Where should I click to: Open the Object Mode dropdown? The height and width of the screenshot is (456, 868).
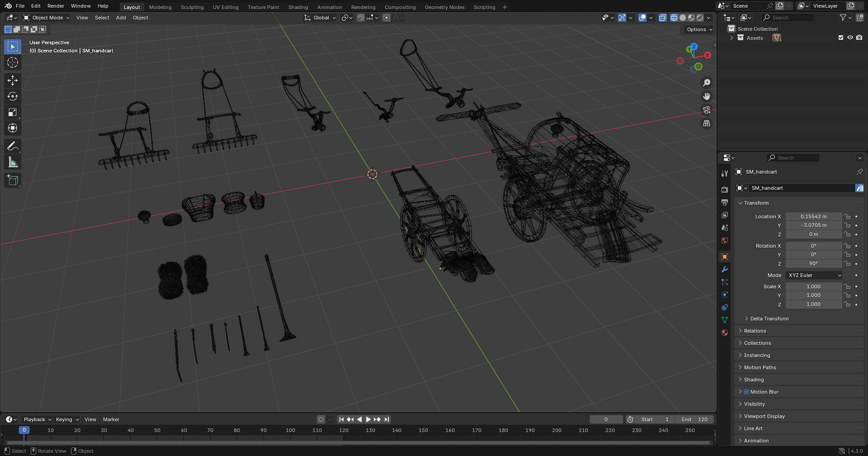coord(46,17)
